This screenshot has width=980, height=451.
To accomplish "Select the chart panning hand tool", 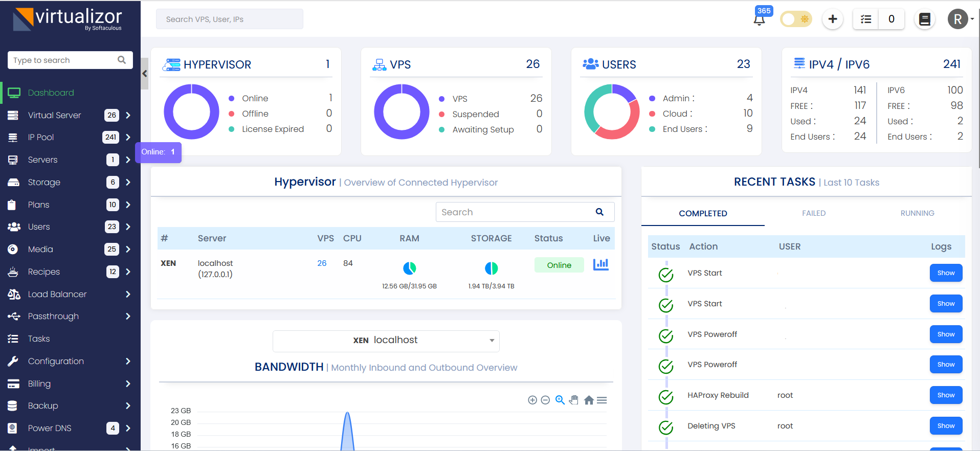I will [x=574, y=400].
